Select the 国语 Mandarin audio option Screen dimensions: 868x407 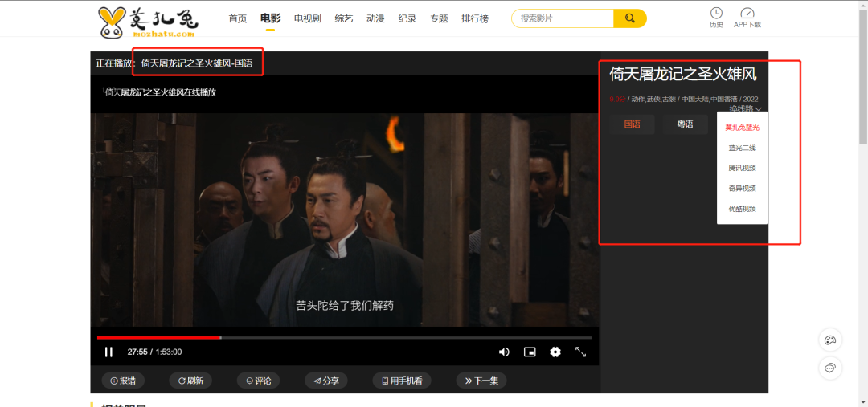click(x=633, y=124)
